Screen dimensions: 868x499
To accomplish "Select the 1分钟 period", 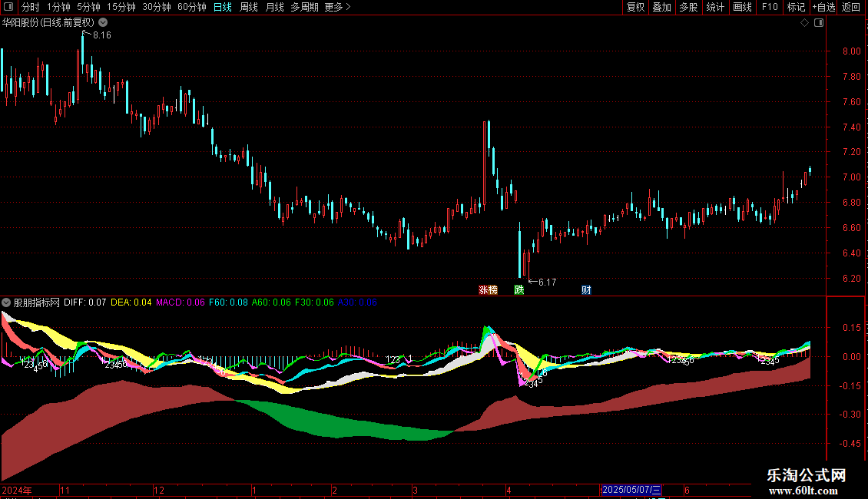I will [x=58, y=7].
